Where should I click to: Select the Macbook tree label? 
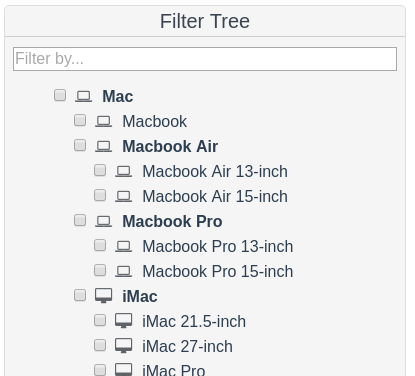pos(155,121)
